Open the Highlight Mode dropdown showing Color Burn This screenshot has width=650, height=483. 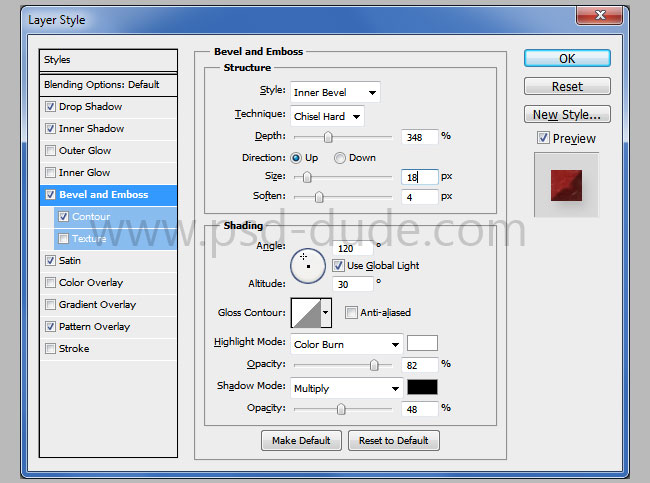click(x=347, y=344)
